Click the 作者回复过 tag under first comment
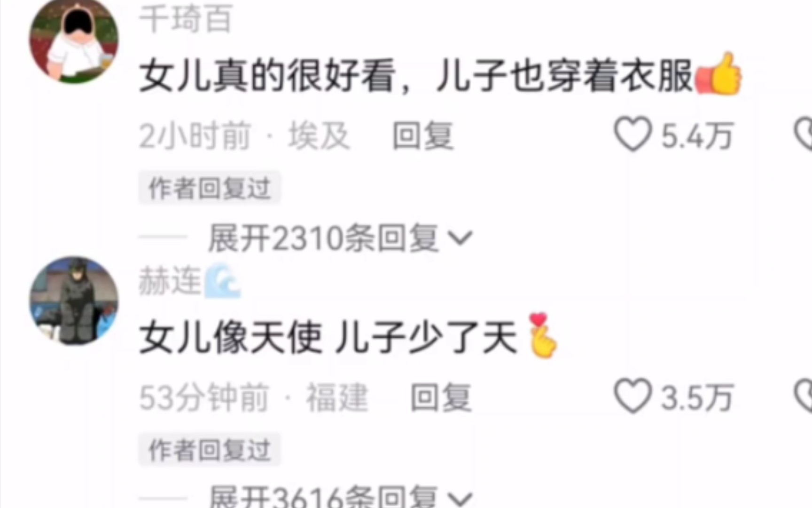Image resolution: width=812 pixels, height=508 pixels. (210, 188)
